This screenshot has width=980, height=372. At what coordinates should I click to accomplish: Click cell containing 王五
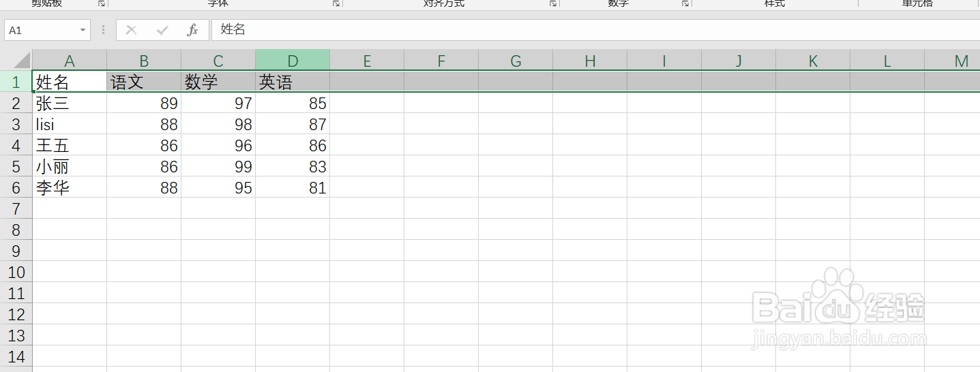pos(70,145)
